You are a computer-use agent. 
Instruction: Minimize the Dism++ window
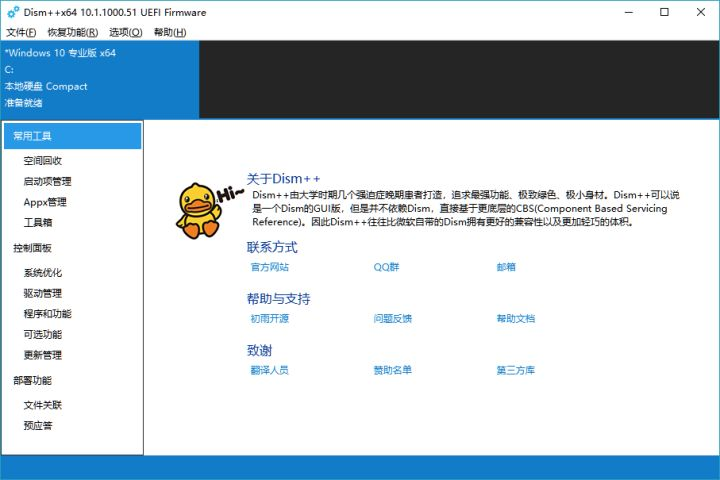(629, 12)
